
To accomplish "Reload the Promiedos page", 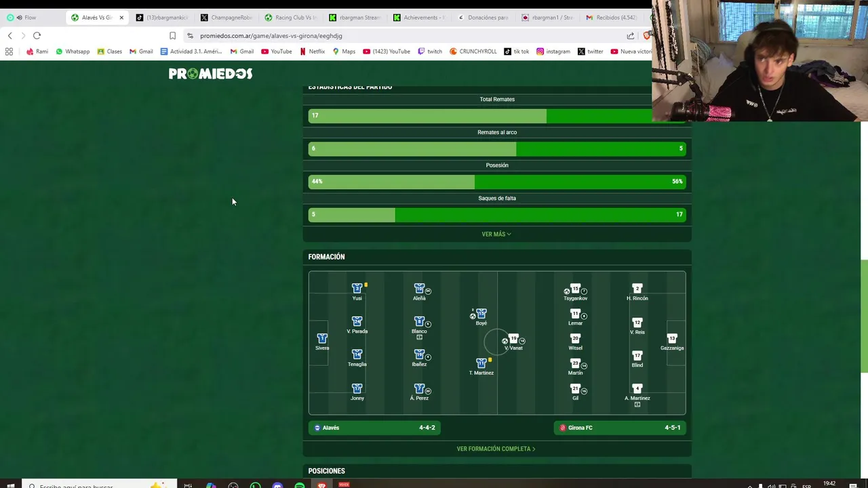I will pos(37,35).
